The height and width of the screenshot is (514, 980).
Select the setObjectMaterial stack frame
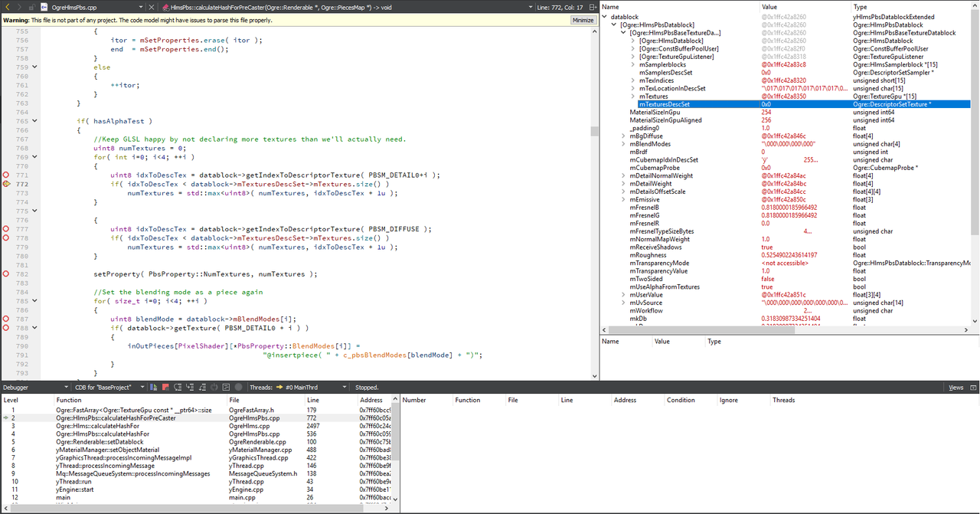[107, 450]
